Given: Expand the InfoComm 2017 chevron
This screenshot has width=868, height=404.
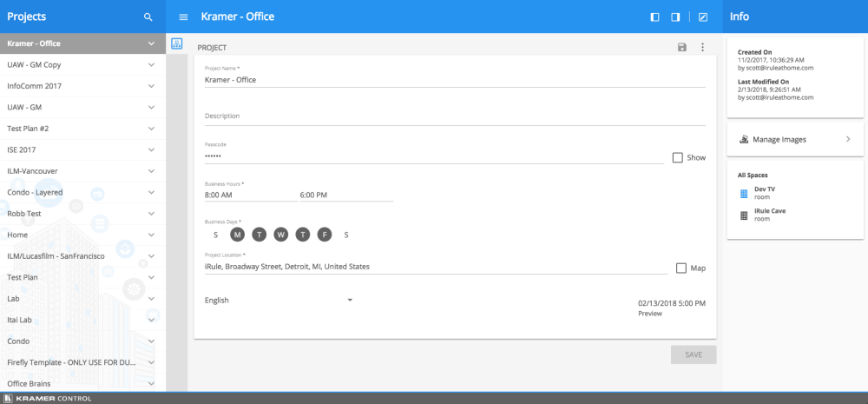Looking at the screenshot, I should click(x=152, y=86).
